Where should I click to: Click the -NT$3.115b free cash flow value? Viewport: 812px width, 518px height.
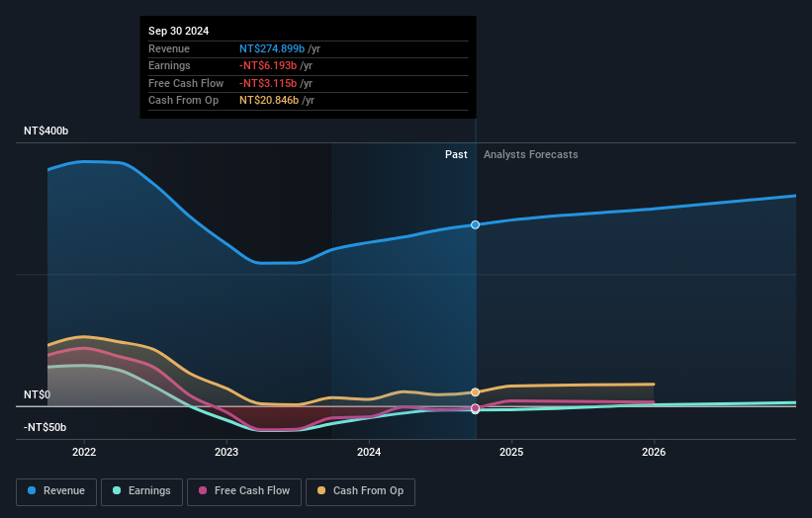[x=268, y=83]
